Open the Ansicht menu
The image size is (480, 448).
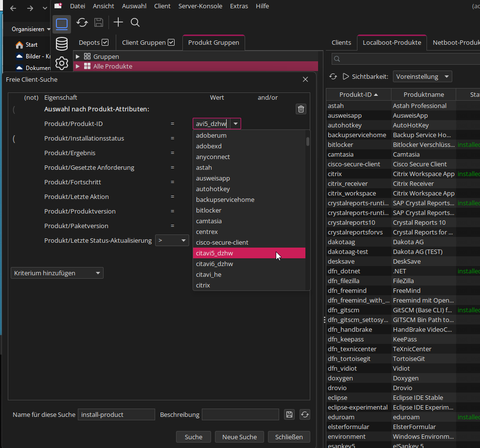pos(104,6)
